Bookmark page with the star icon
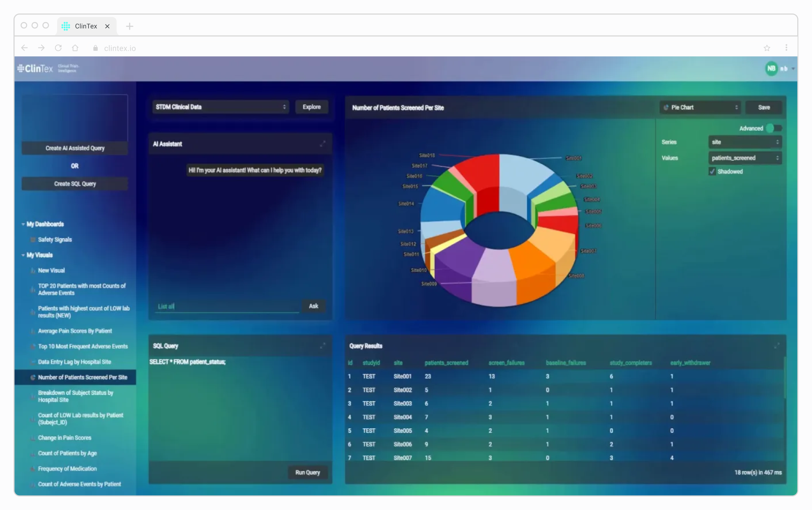This screenshot has height=510, width=812. [767, 48]
